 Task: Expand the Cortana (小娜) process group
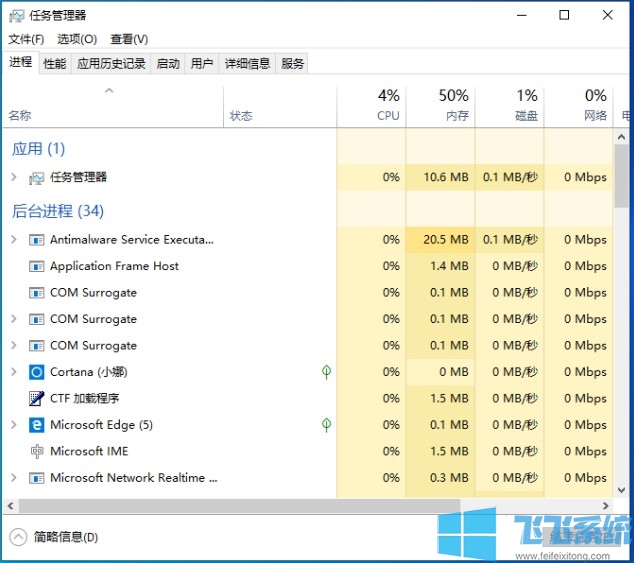pos(14,372)
